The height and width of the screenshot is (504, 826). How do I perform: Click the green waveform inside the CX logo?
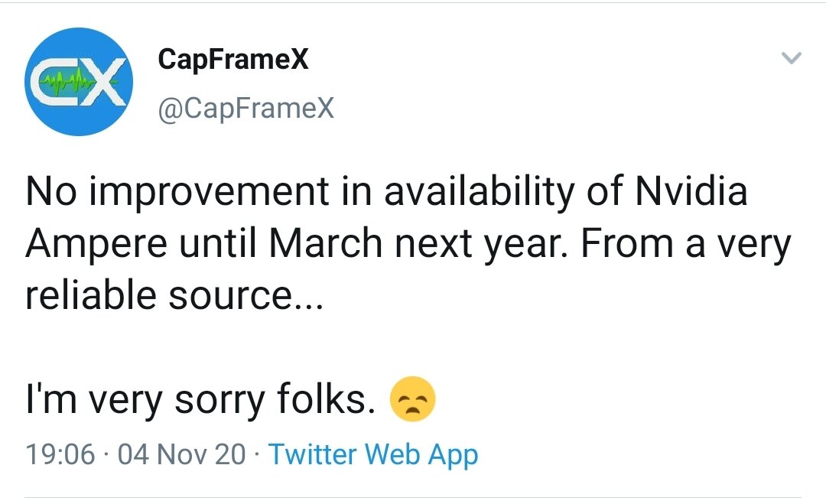pos(69,82)
